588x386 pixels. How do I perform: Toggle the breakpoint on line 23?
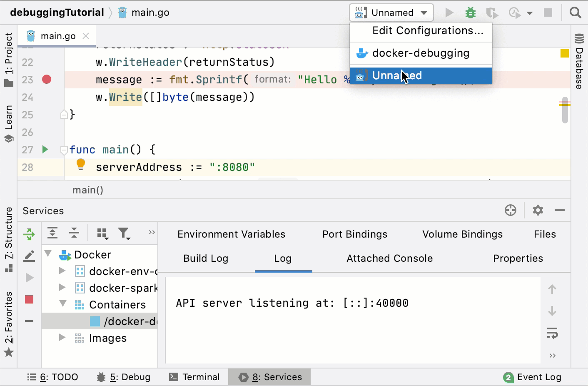[46, 79]
